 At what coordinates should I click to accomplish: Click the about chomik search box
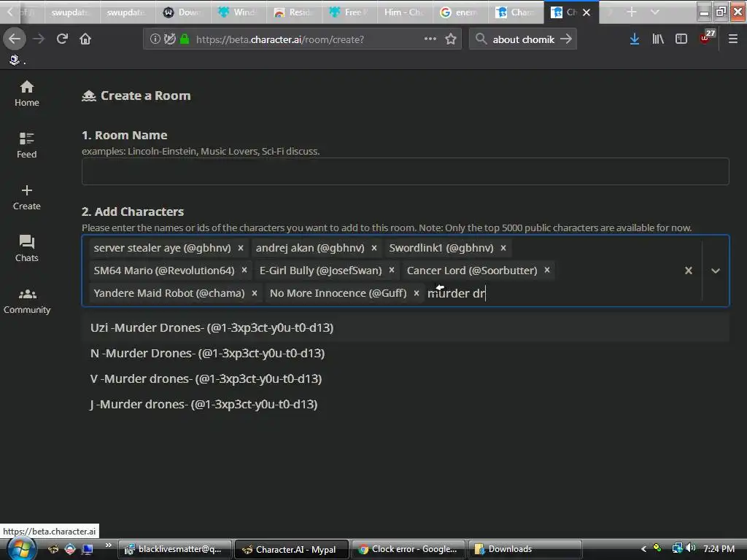(523, 39)
